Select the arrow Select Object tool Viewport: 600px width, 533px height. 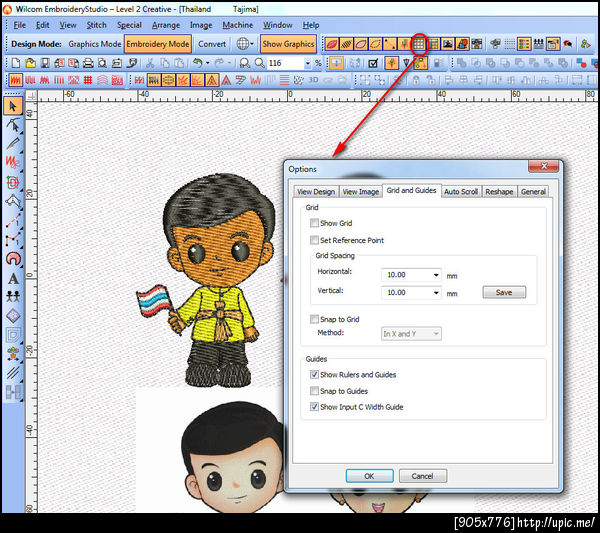point(13,106)
